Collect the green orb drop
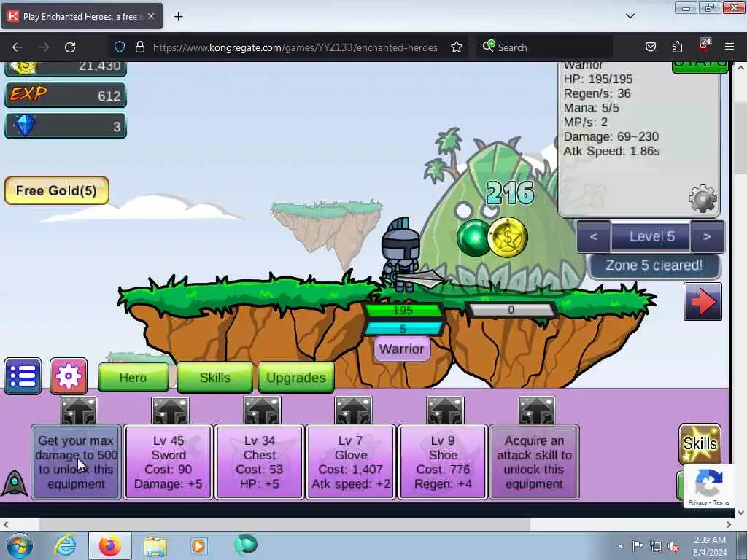The height and width of the screenshot is (560, 747). pyautogui.click(x=473, y=238)
